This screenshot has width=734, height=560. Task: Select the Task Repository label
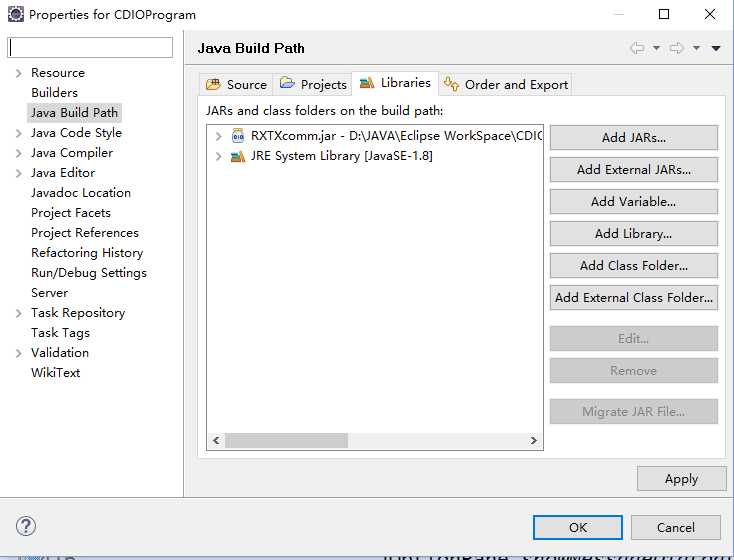point(78,313)
